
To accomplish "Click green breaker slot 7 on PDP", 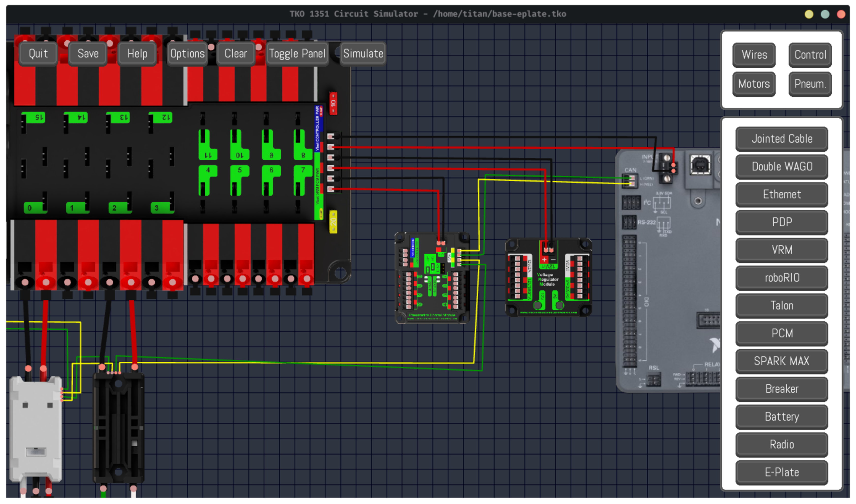I will (x=303, y=180).
